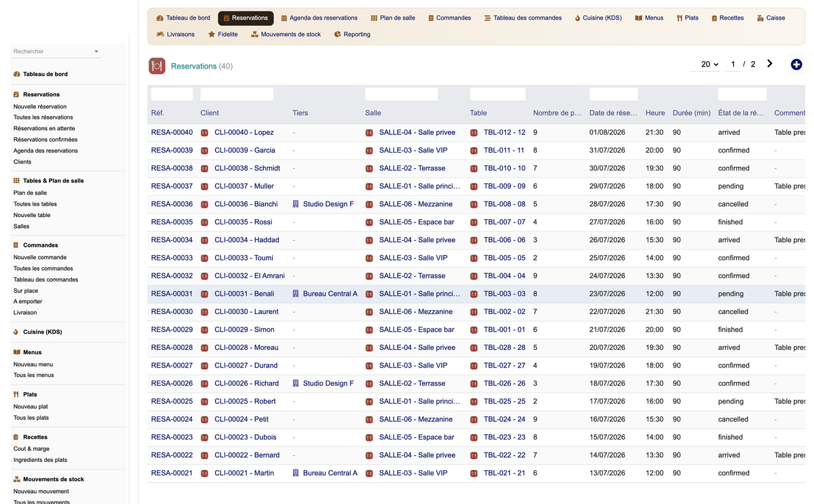Click the red Reservations module icon beside the title

(x=157, y=66)
